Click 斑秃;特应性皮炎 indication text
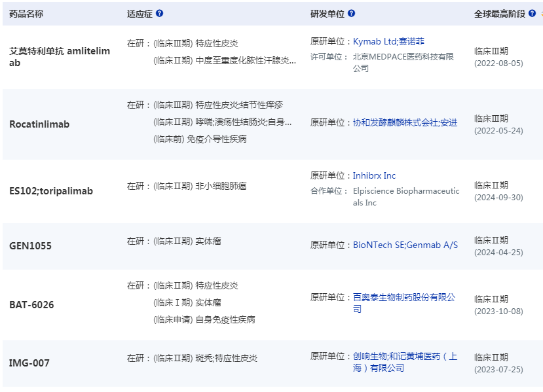The height and width of the screenshot is (392, 543). 226,358
